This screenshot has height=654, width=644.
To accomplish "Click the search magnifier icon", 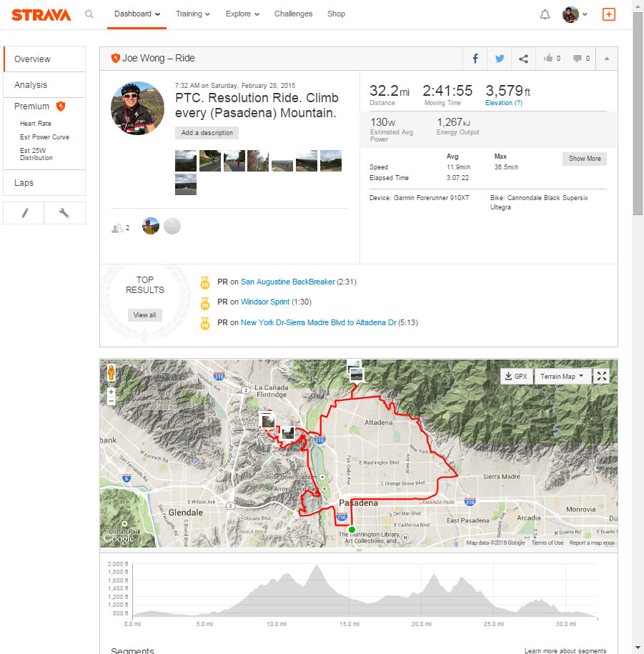I will point(89,14).
